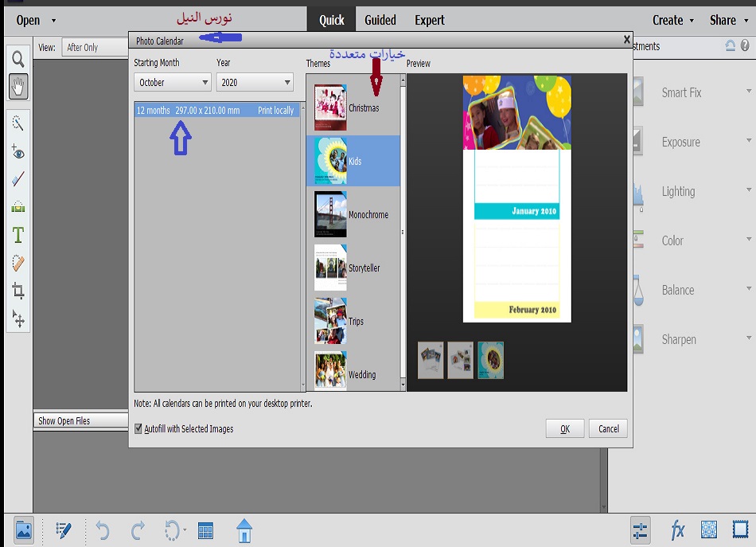Open the Year dropdown showing 2020

(255, 82)
